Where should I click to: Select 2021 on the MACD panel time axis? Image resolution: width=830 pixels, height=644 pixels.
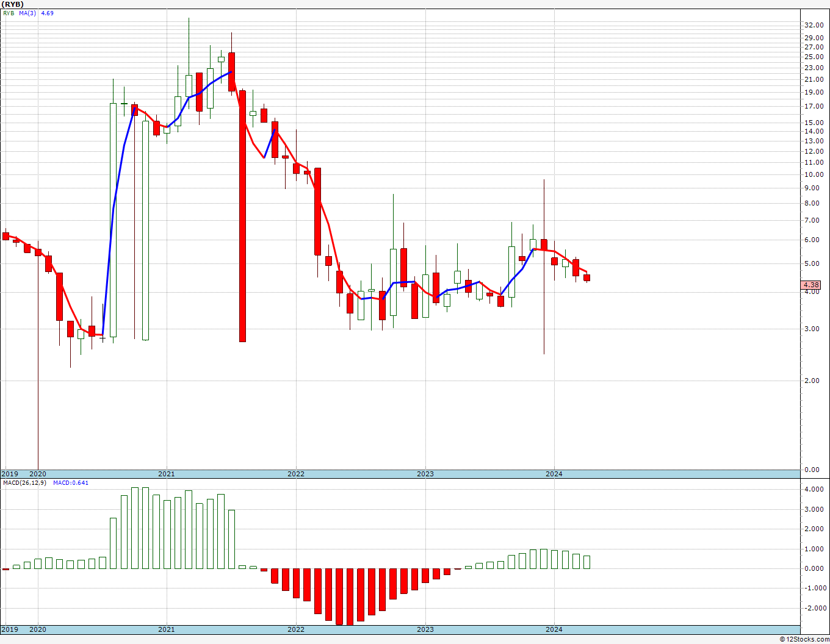(x=167, y=629)
